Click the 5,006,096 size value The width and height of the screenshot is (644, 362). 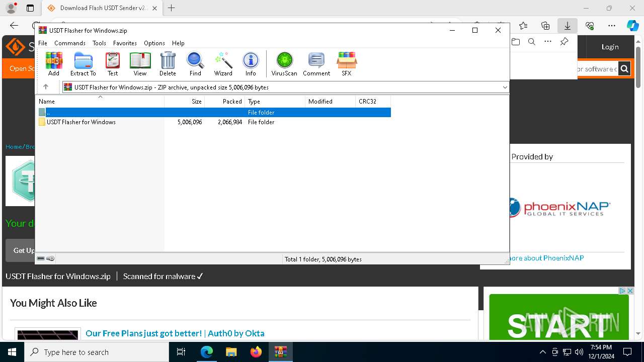(x=190, y=122)
